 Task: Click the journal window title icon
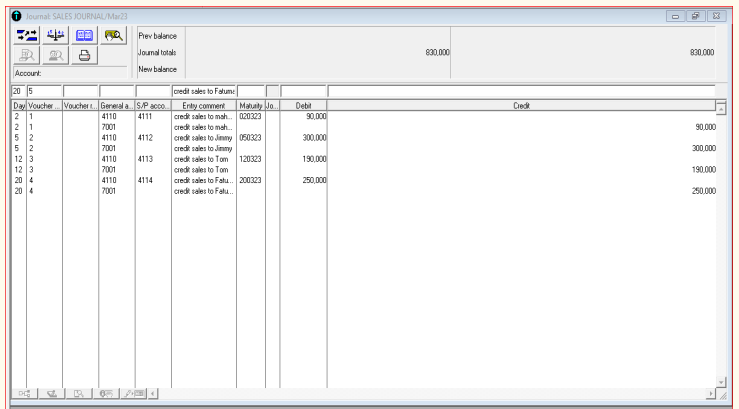[x=16, y=16]
